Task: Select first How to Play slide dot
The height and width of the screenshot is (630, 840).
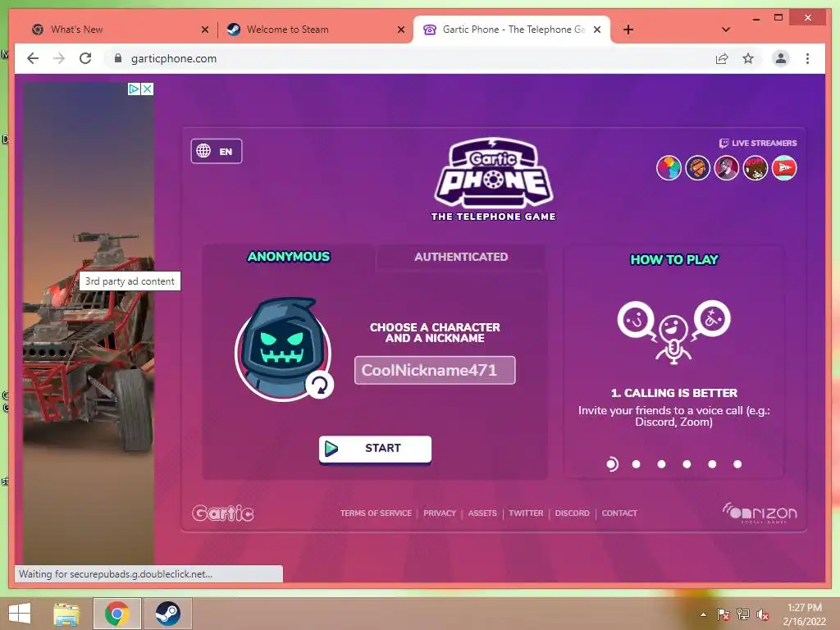Action: pos(611,464)
